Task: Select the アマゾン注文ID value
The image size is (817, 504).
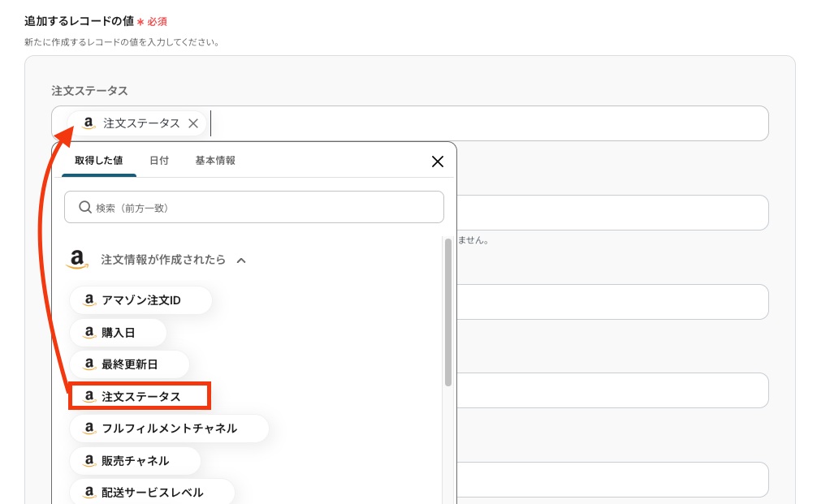Action: point(140,300)
